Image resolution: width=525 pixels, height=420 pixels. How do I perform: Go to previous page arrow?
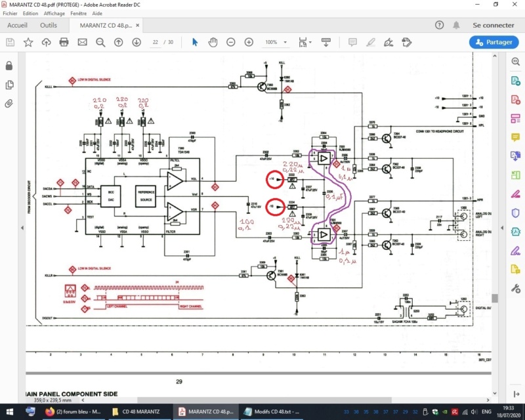click(119, 42)
